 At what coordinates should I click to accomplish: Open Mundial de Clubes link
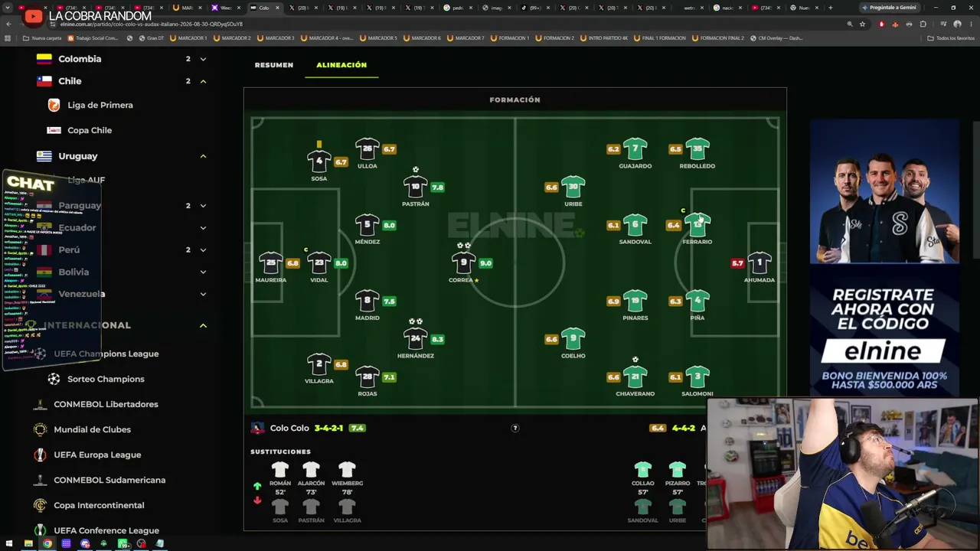pos(92,429)
